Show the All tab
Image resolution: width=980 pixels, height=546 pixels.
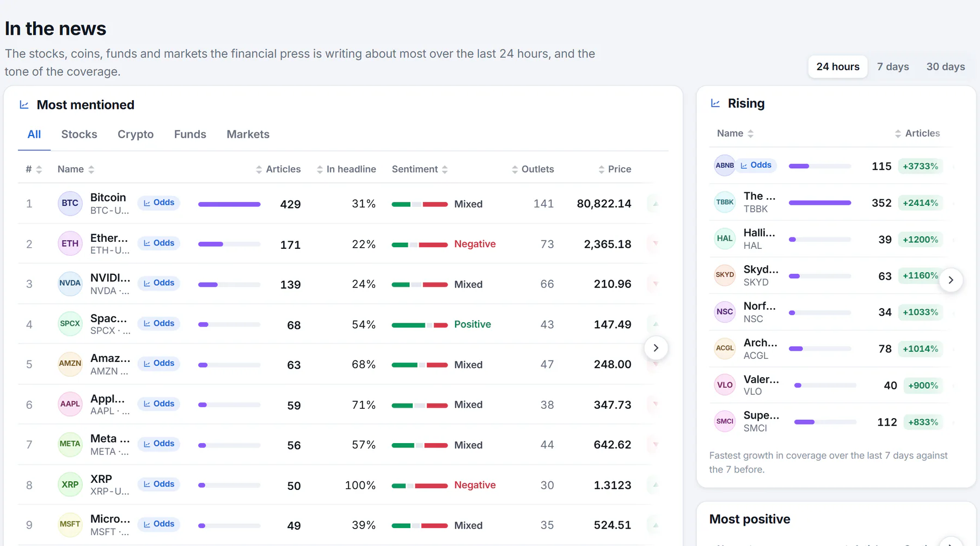coord(34,134)
